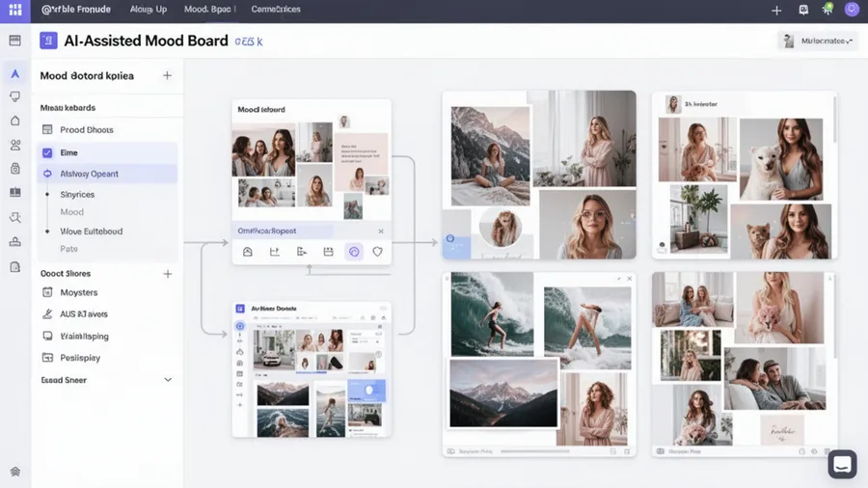Open the Aloup Up menu
Image resolution: width=868 pixels, height=488 pixels.
pos(149,10)
